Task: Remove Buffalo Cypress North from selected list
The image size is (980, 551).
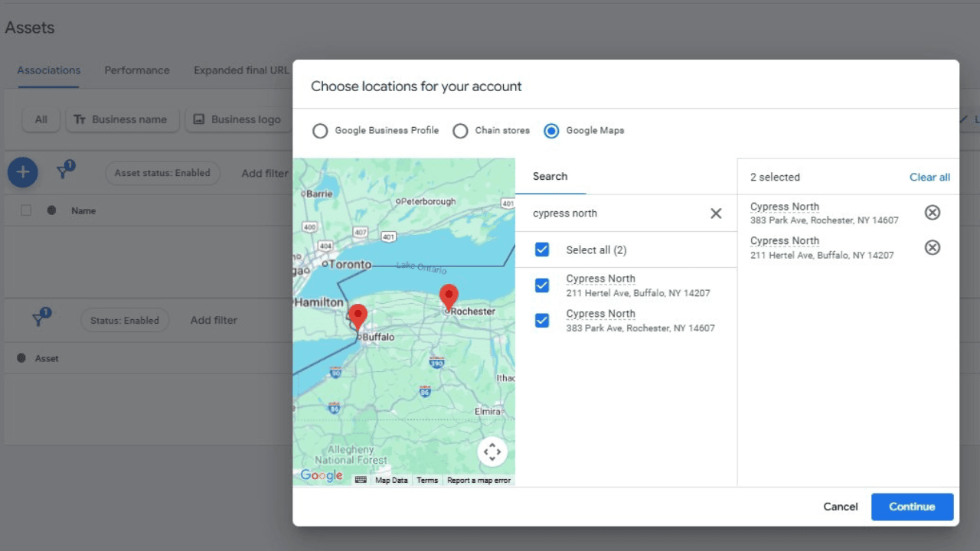Action: click(932, 247)
